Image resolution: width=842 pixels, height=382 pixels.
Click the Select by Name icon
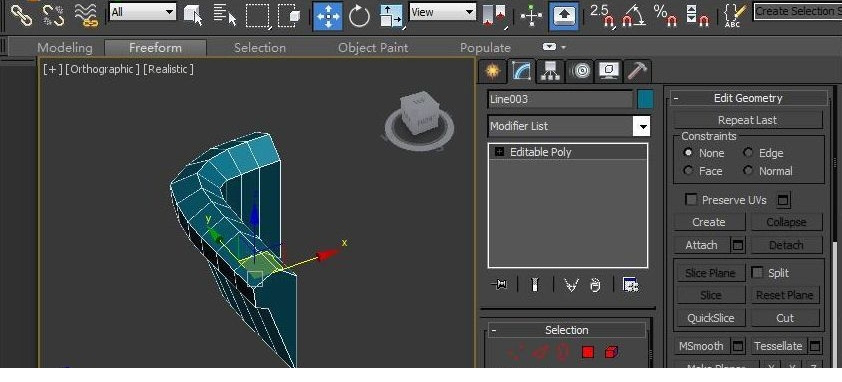click(225, 15)
